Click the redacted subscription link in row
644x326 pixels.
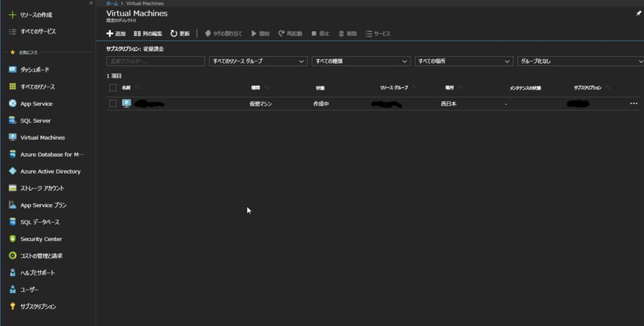coord(578,104)
